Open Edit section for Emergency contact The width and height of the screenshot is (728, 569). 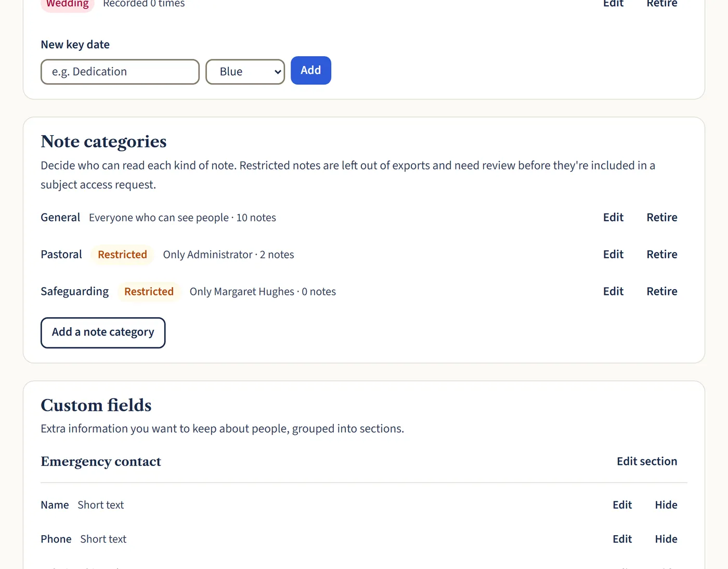coord(647,461)
